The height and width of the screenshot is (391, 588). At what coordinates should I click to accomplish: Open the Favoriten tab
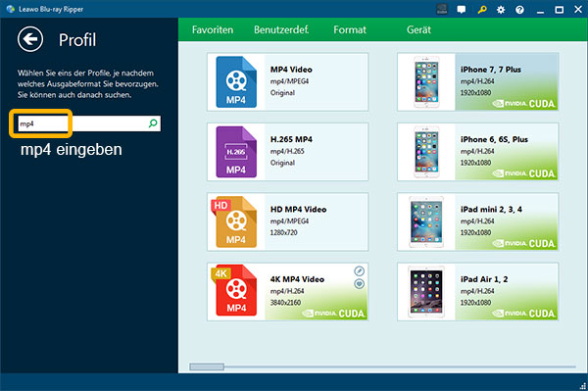coord(213,30)
